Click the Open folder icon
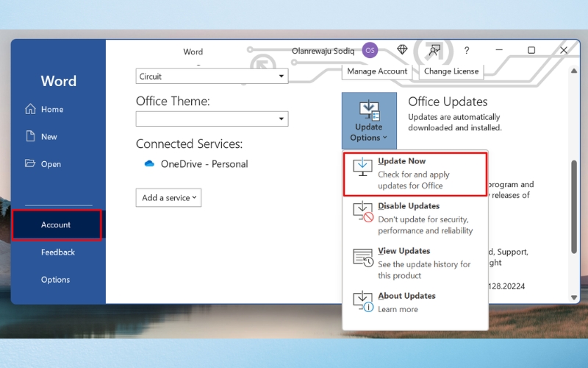 (30, 164)
